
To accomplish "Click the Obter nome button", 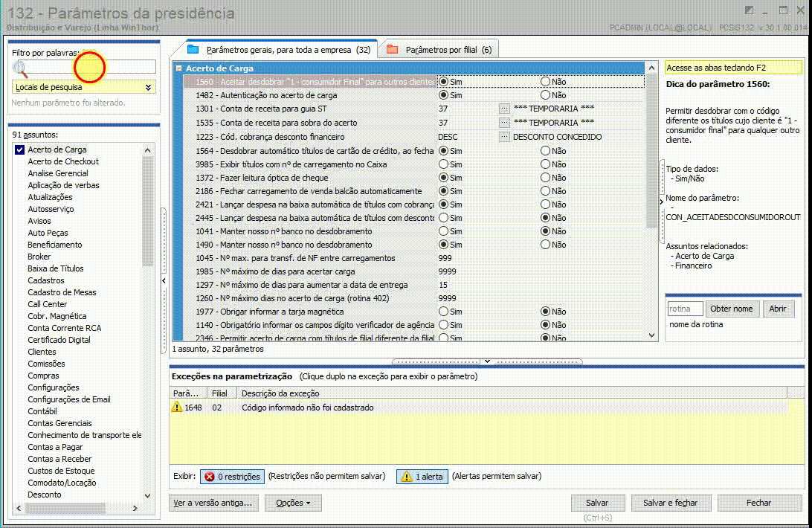I will [x=732, y=309].
